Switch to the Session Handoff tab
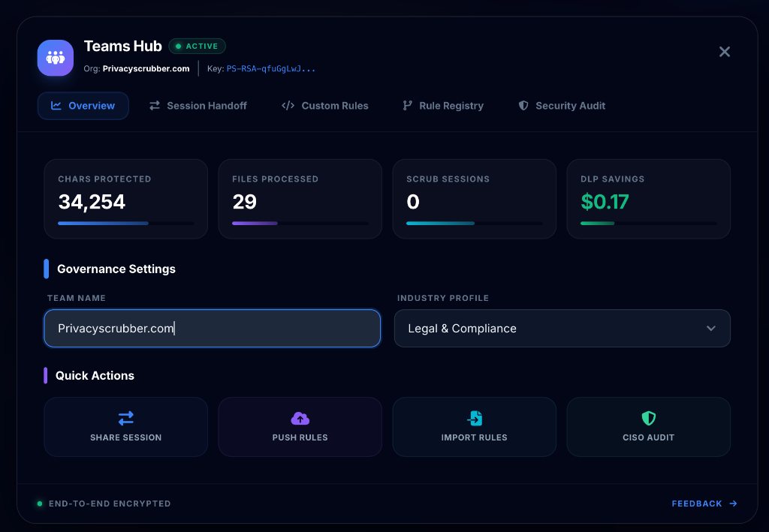This screenshot has height=532, width=769. click(x=198, y=106)
